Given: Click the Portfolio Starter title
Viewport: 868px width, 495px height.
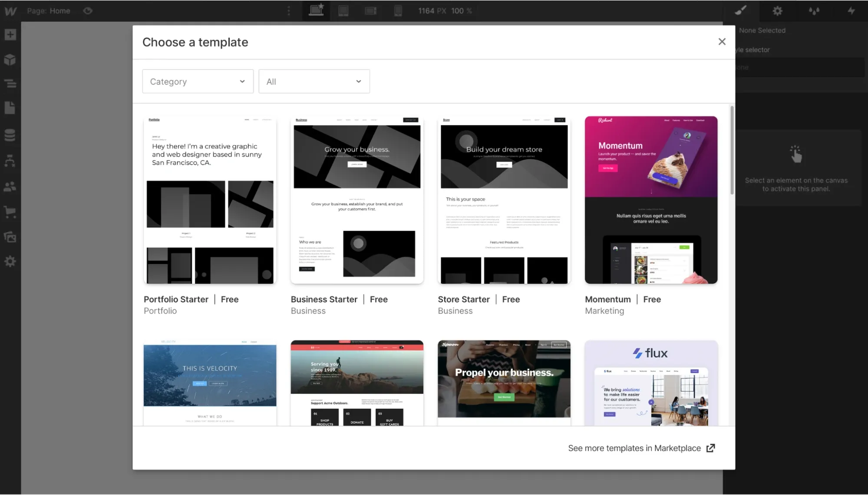Looking at the screenshot, I should point(176,299).
